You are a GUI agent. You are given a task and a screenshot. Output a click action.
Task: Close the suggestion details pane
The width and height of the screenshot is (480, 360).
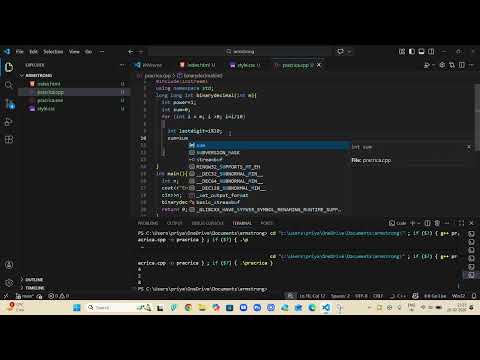pos(469,147)
